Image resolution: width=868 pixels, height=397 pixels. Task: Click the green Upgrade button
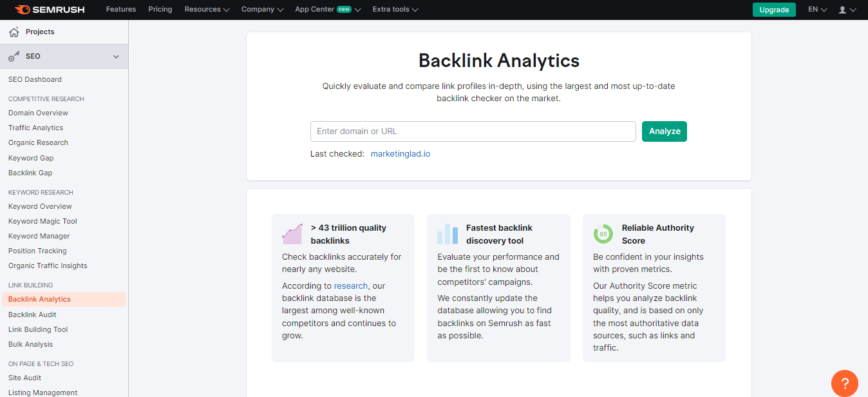tap(774, 10)
